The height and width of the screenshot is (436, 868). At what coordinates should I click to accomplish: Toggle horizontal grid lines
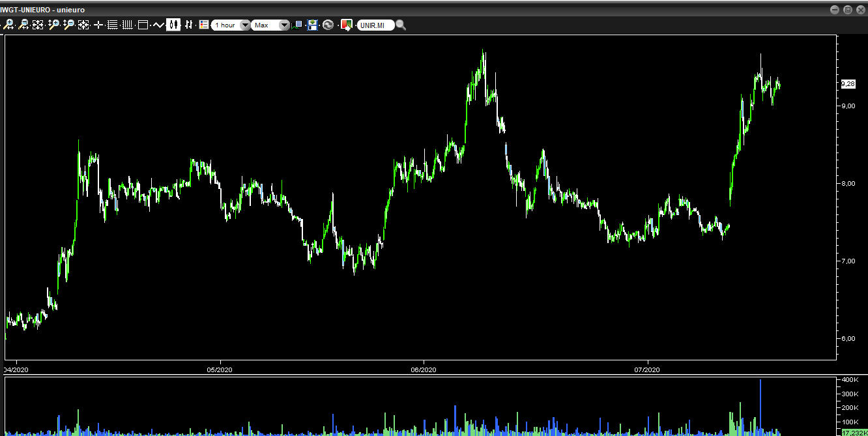pos(112,25)
